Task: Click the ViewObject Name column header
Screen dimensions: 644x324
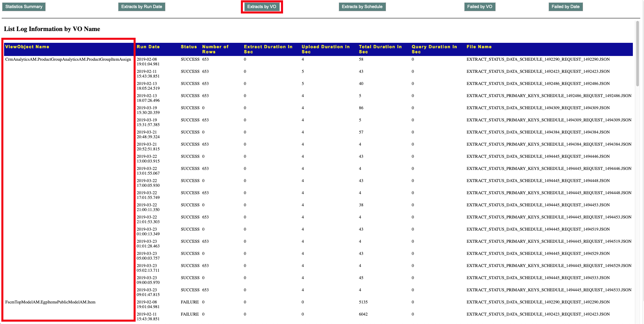Action: tap(27, 47)
